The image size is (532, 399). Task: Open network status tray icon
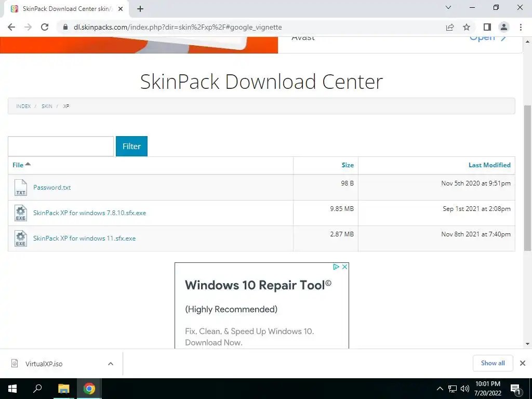click(453, 389)
